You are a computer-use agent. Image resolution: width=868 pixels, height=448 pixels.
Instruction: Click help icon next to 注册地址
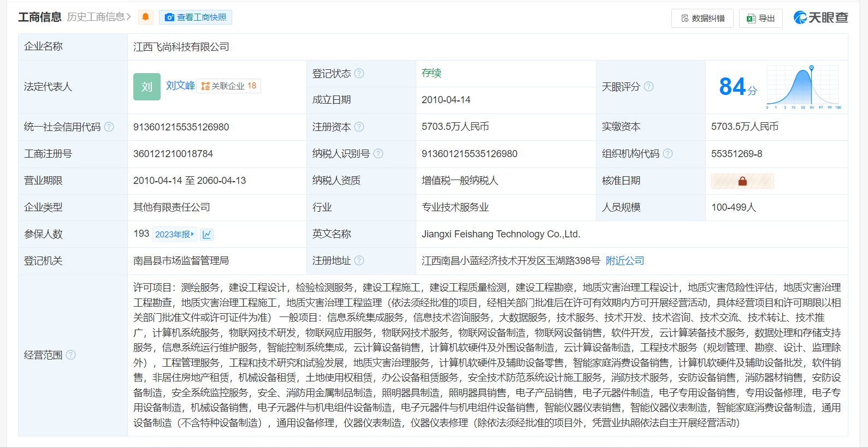[359, 260]
